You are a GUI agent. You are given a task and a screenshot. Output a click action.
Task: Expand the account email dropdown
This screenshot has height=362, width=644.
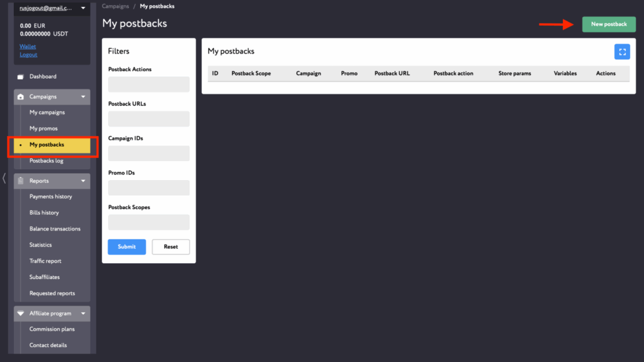coord(83,8)
